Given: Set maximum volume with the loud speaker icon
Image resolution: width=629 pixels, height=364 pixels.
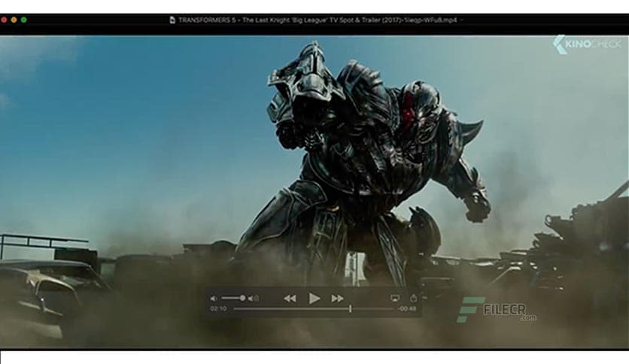Looking at the screenshot, I should click(x=253, y=299).
